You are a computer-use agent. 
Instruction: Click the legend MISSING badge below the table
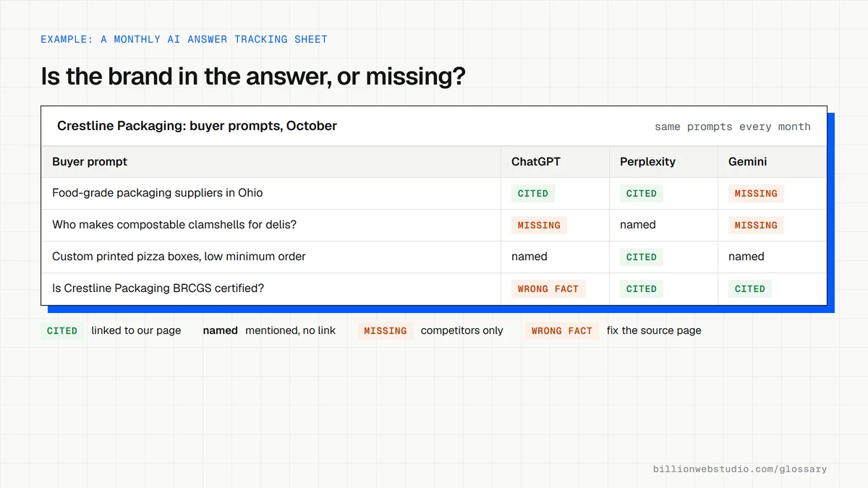point(386,330)
